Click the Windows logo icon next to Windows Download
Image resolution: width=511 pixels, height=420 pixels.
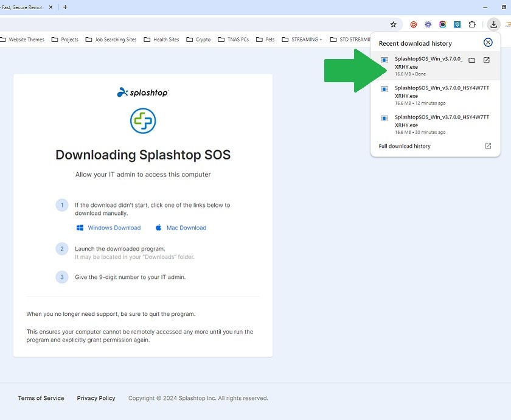pos(80,228)
